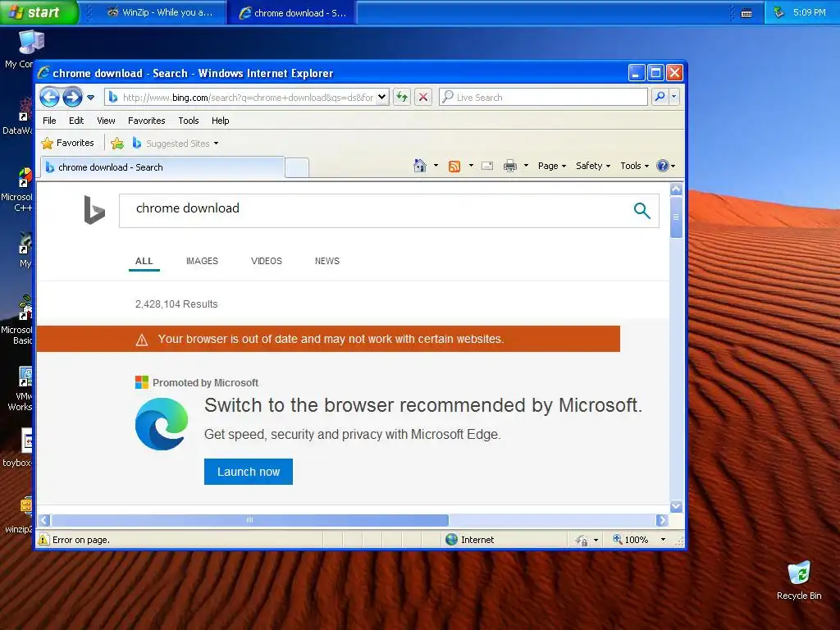Click the Print icon
Screen dimensions: 840x630
pos(510,166)
